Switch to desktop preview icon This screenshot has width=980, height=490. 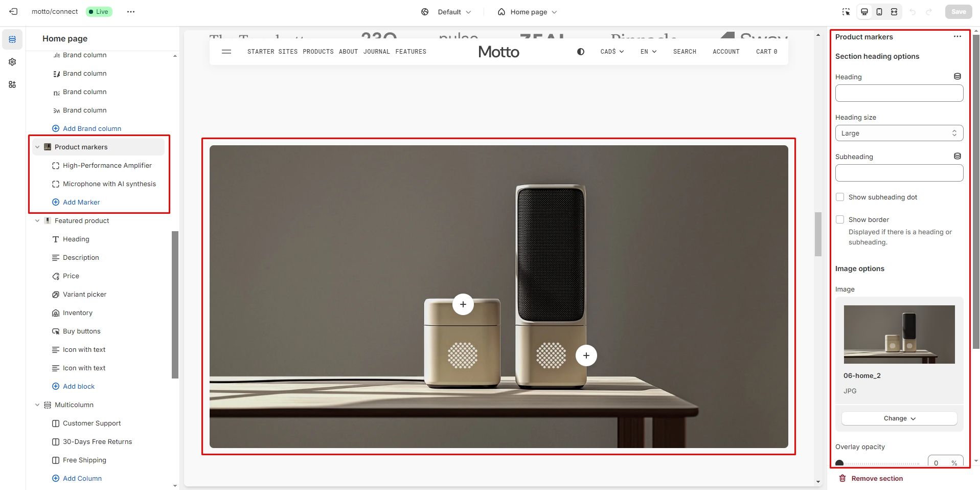point(864,12)
